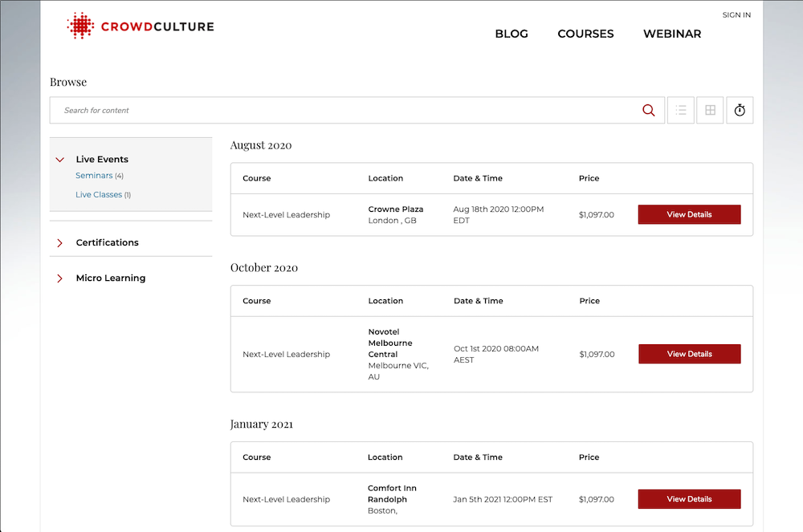Click the Live Events heading

(102, 159)
